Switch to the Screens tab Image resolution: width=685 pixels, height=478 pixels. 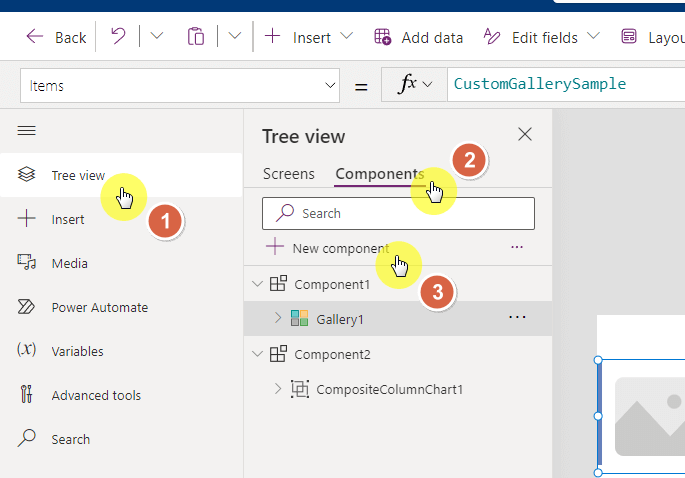coord(289,174)
